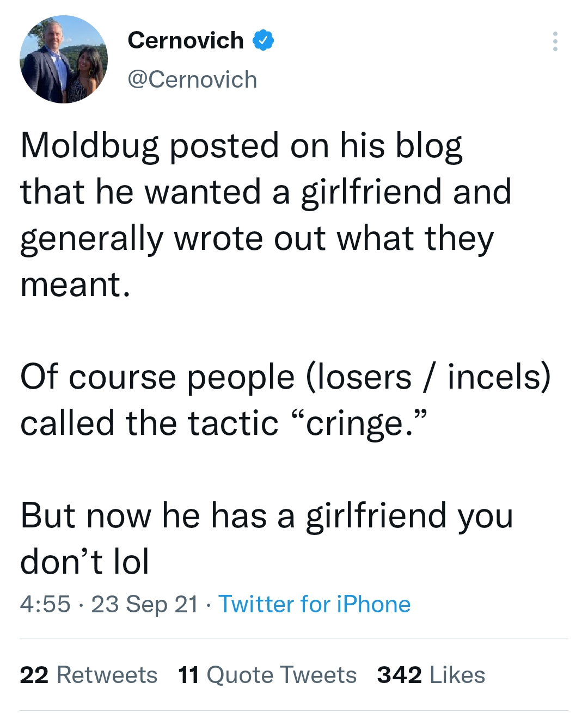
Task: Click the word 'incels' in parentheses
Action: point(495,377)
